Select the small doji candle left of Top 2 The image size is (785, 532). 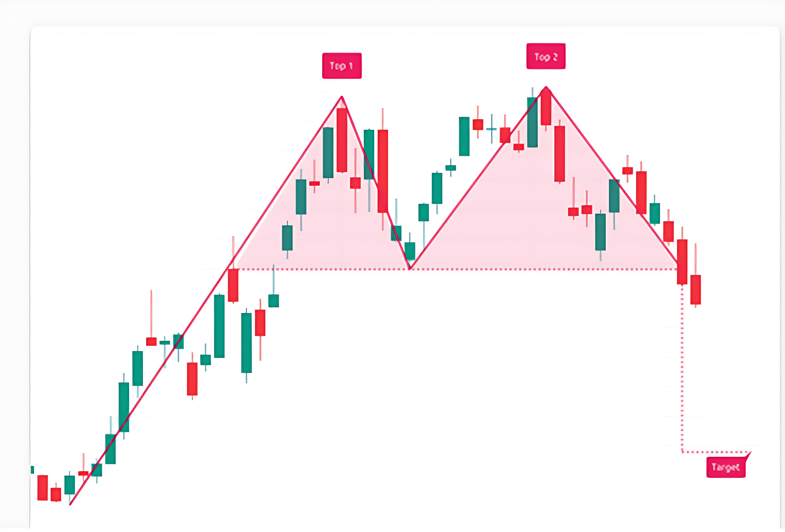pyautogui.click(x=492, y=129)
